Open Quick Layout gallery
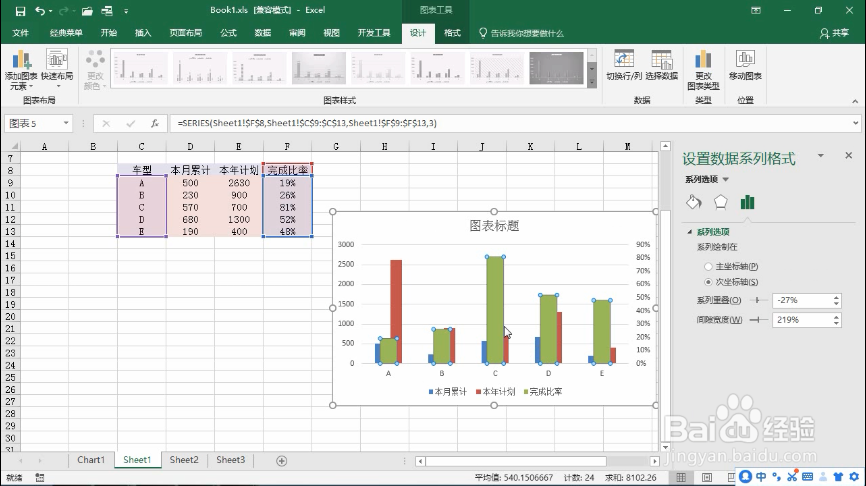 57,68
